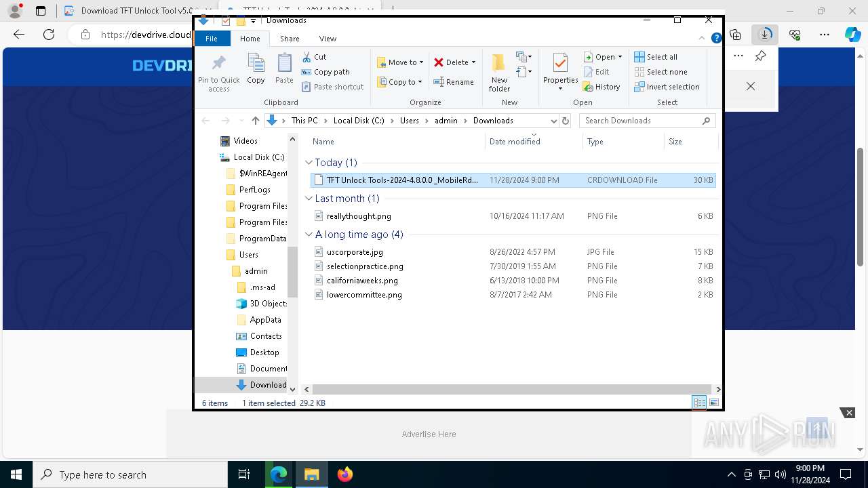
Task: Select the Share ribbon tab
Action: pos(290,39)
